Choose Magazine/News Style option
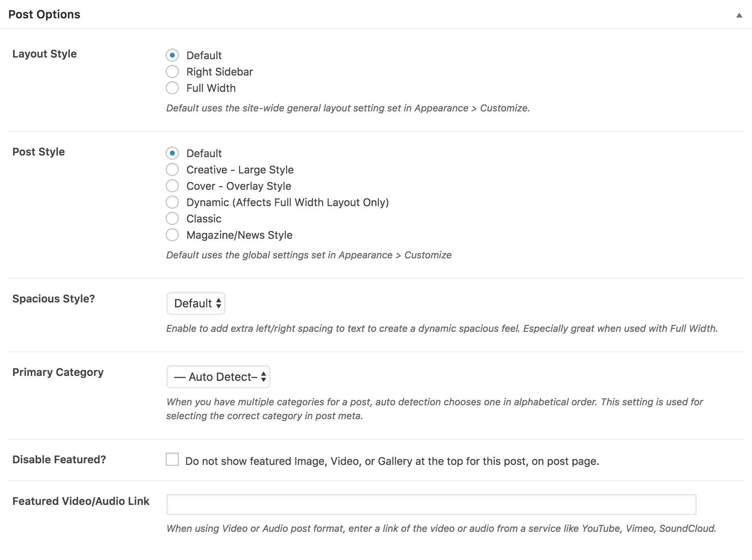752x560 pixels. [x=172, y=235]
